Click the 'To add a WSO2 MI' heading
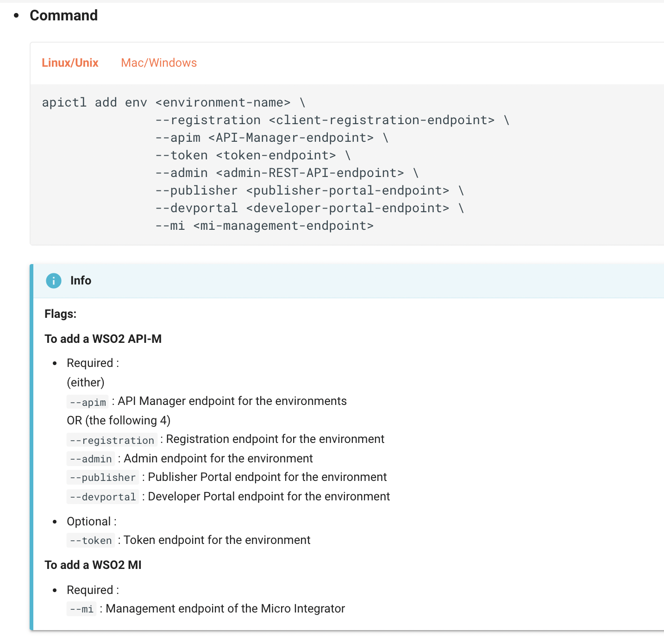Viewport: 664px width, 644px height. pyautogui.click(x=93, y=565)
